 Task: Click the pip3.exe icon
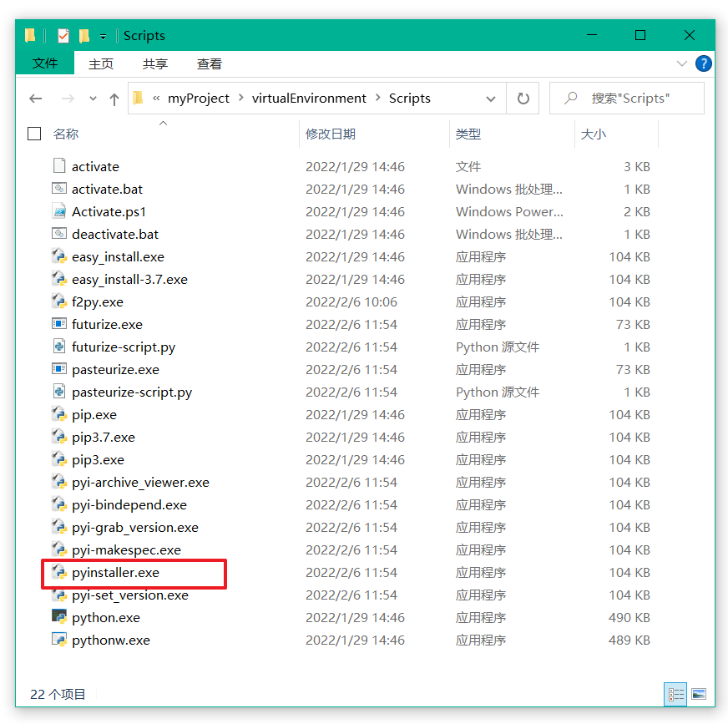[59, 458]
